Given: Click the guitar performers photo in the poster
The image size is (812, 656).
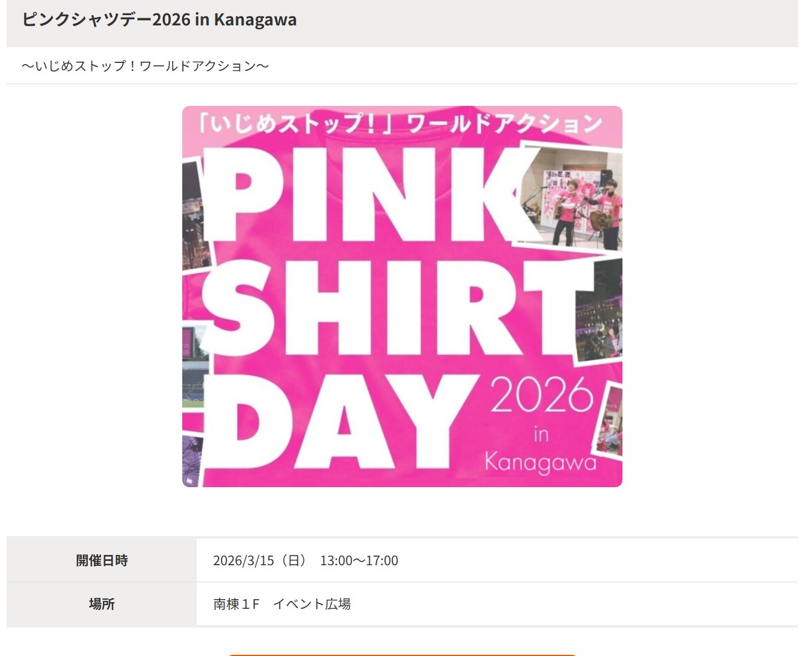Looking at the screenshot, I should 572,197.
